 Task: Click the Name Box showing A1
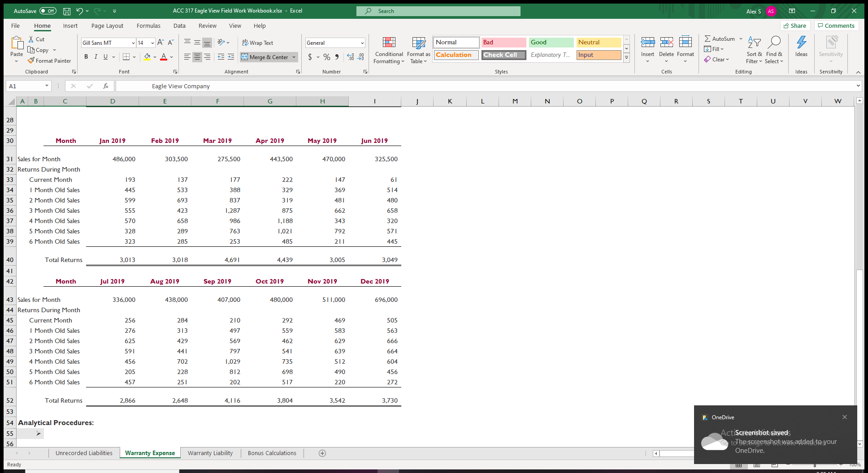point(25,86)
